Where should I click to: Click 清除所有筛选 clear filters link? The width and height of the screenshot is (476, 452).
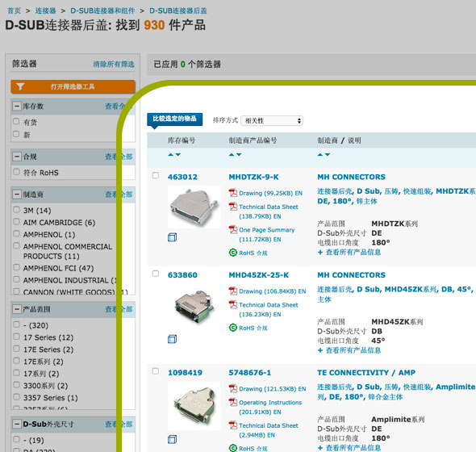tap(114, 64)
